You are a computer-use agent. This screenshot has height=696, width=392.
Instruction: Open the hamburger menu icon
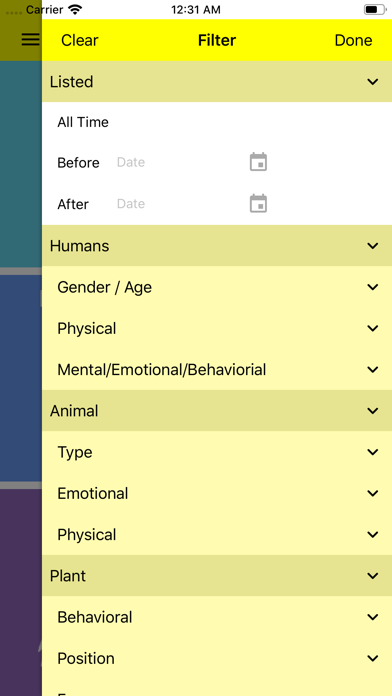tap(30, 40)
